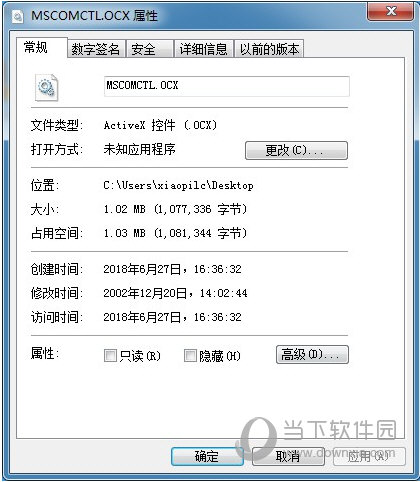
Task: Click the MSCOMCTL.OCX filename input field
Action: click(x=227, y=86)
